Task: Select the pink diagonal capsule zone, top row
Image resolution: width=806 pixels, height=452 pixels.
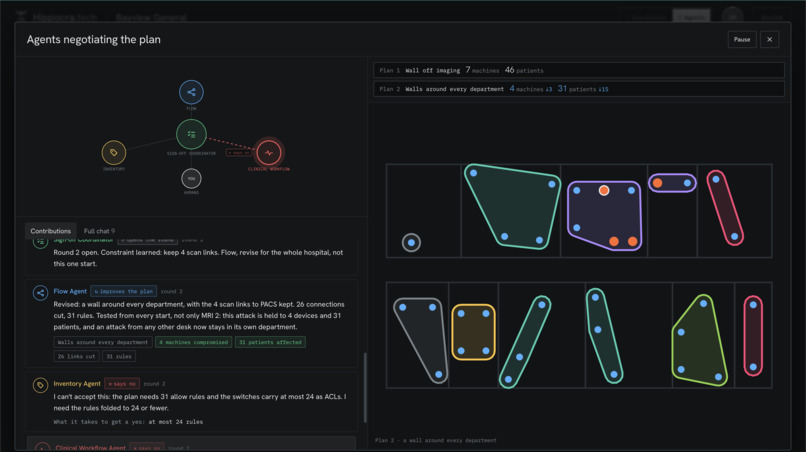Action: (x=725, y=208)
